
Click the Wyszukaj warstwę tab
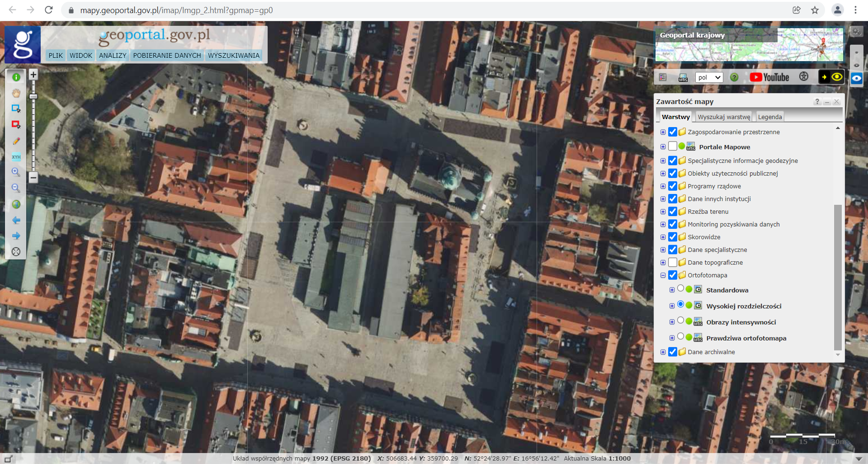click(723, 117)
